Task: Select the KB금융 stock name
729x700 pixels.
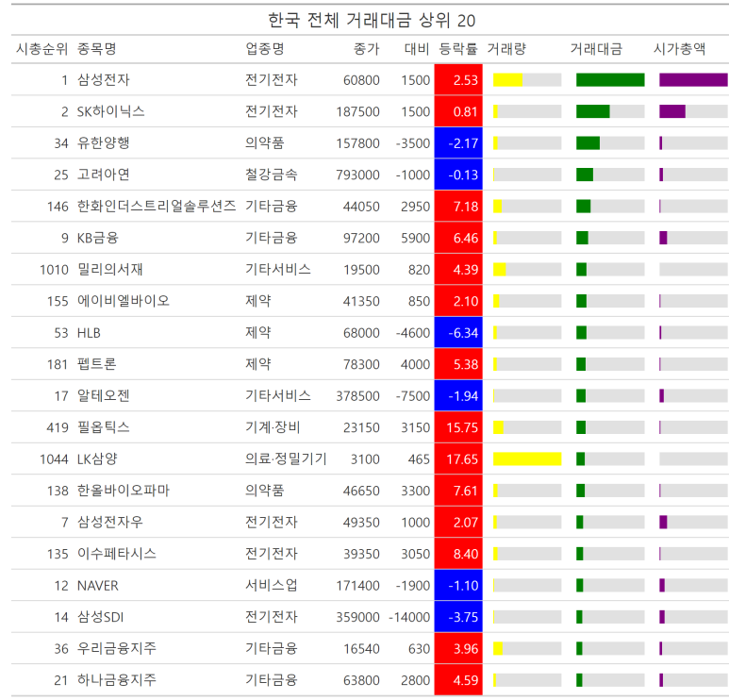Action: pos(98,238)
